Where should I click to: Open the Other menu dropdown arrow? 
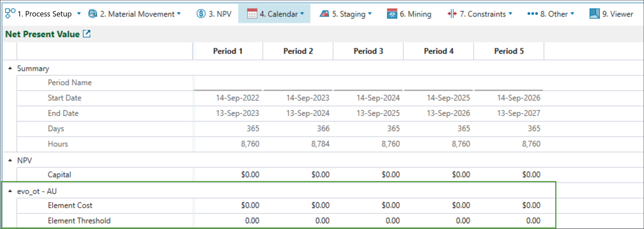[572, 14]
